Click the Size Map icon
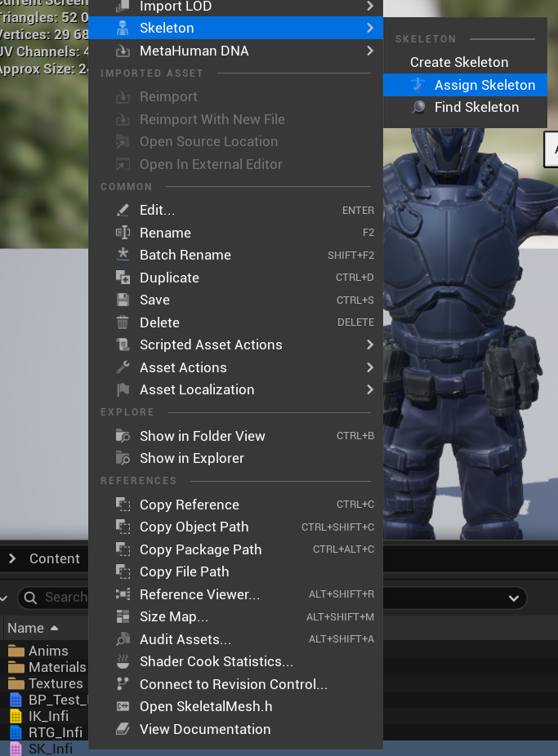 click(x=123, y=616)
